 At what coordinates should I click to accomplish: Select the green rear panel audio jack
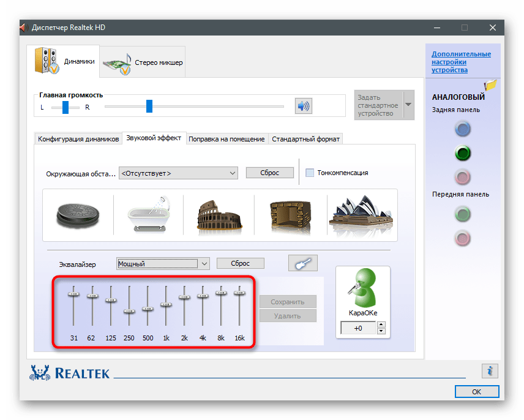click(463, 153)
